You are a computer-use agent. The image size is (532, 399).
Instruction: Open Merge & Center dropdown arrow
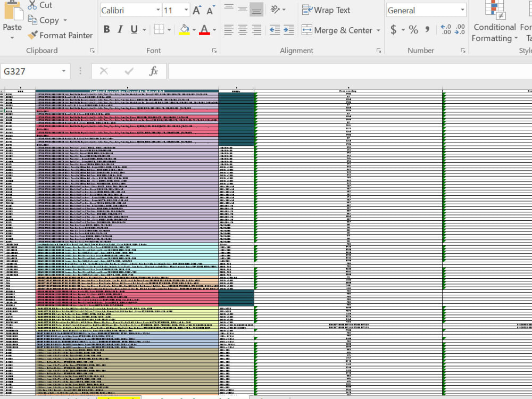pyautogui.click(x=378, y=30)
